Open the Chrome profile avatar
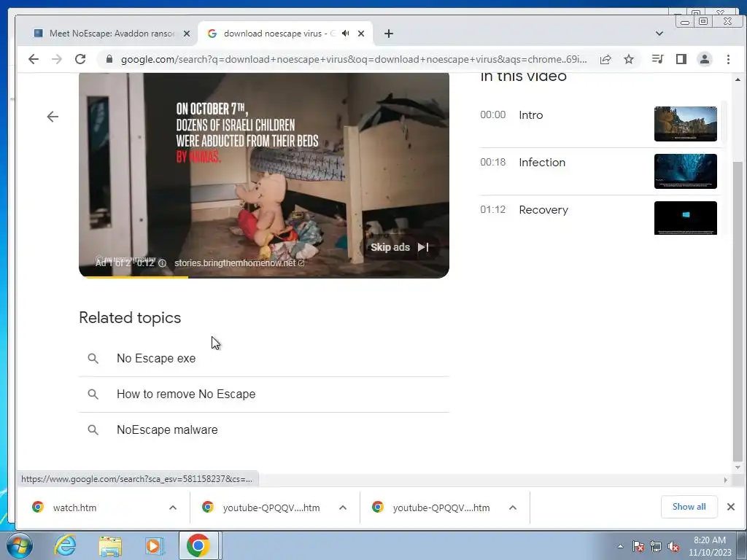This screenshot has width=747, height=560. click(x=705, y=59)
